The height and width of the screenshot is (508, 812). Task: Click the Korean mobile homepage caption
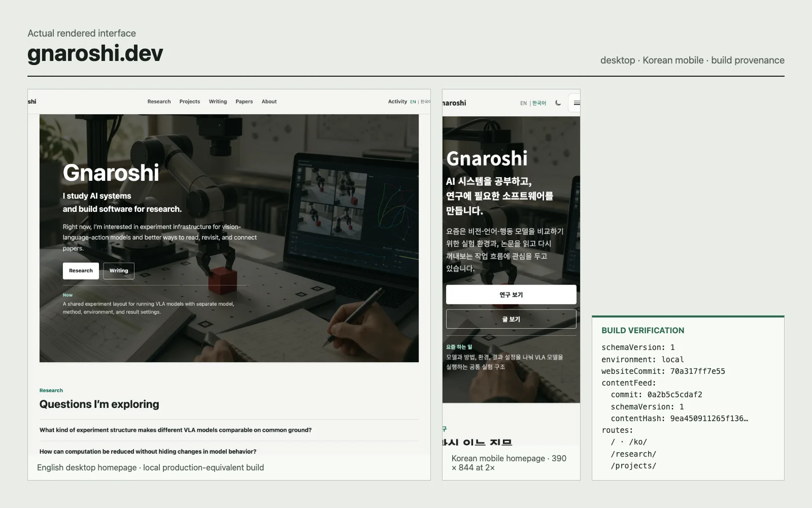[x=509, y=463]
